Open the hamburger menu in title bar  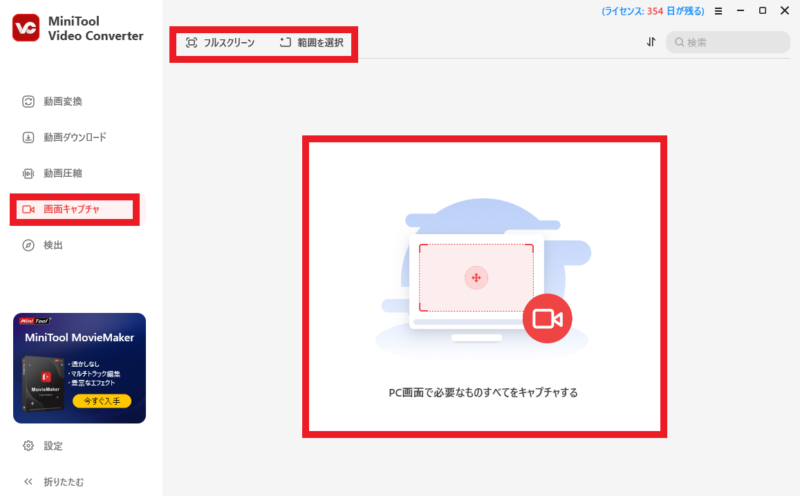[x=718, y=11]
